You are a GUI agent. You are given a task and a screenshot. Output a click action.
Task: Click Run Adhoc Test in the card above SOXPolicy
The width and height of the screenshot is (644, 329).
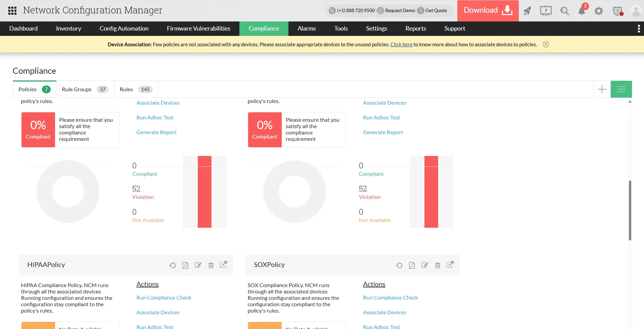pyautogui.click(x=381, y=117)
